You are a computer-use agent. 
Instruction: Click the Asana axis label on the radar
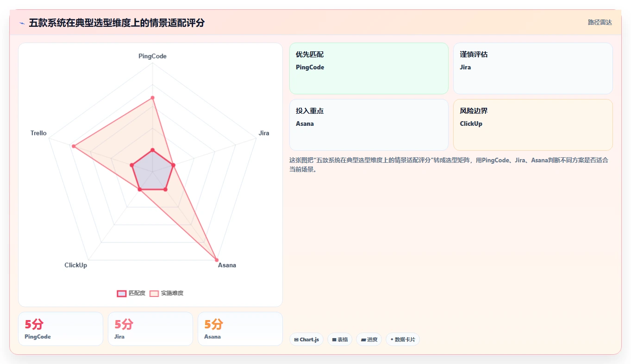coord(227,265)
